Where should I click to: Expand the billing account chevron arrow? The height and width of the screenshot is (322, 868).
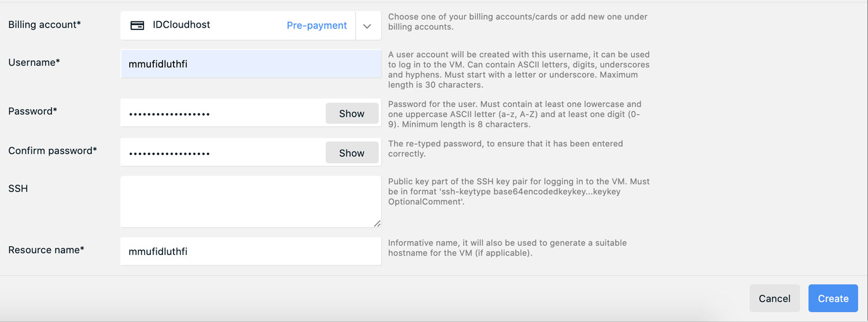[367, 26]
